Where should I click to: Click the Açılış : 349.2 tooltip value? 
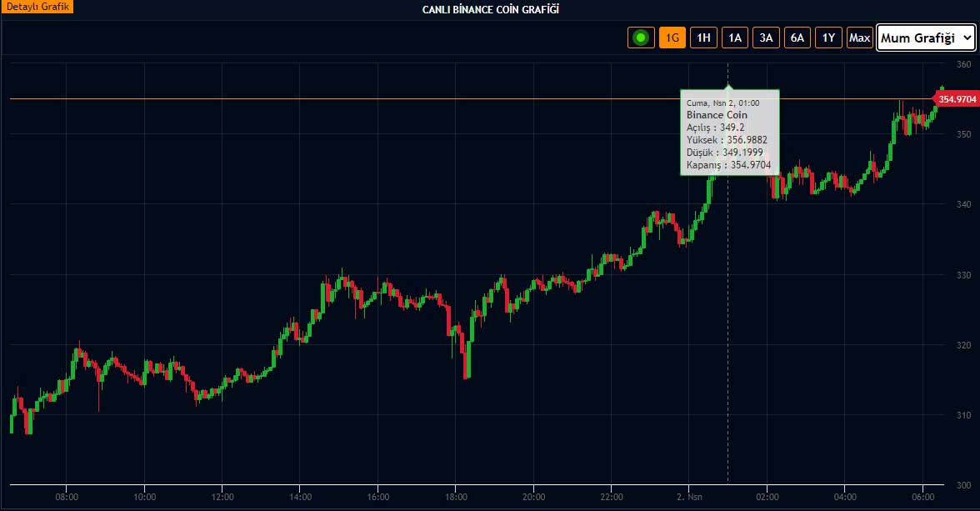[716, 128]
